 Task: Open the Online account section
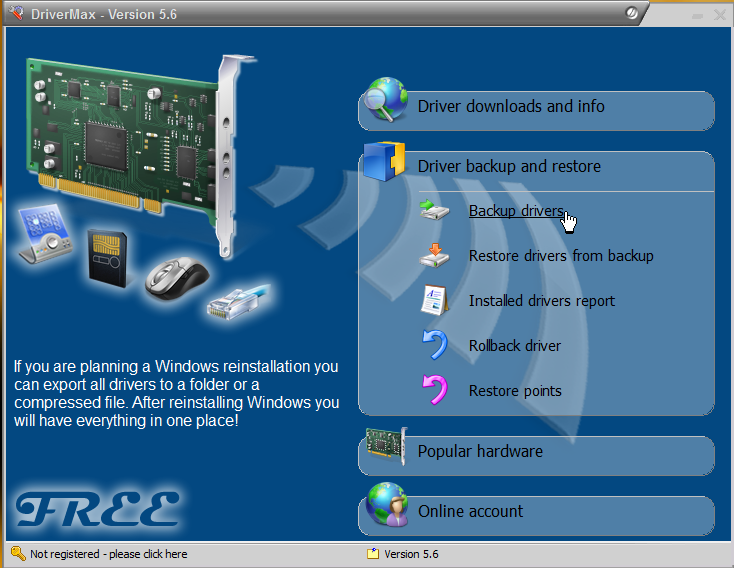point(470,512)
